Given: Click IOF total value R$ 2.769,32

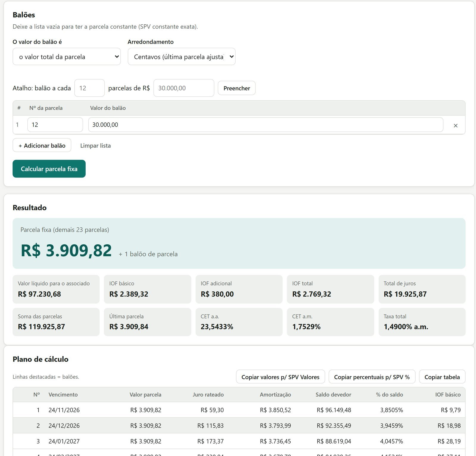Looking at the screenshot, I should [x=311, y=294].
